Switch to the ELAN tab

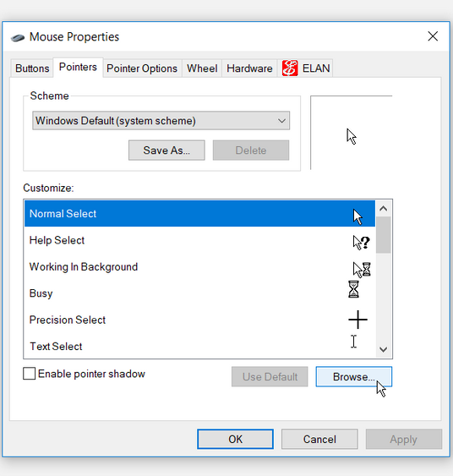[x=305, y=68]
